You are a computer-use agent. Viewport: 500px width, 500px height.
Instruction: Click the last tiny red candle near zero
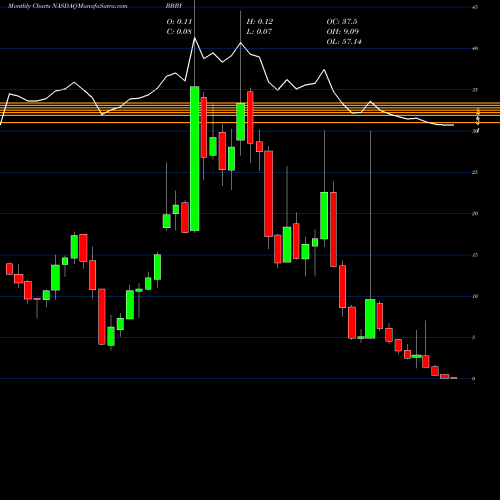454,378
